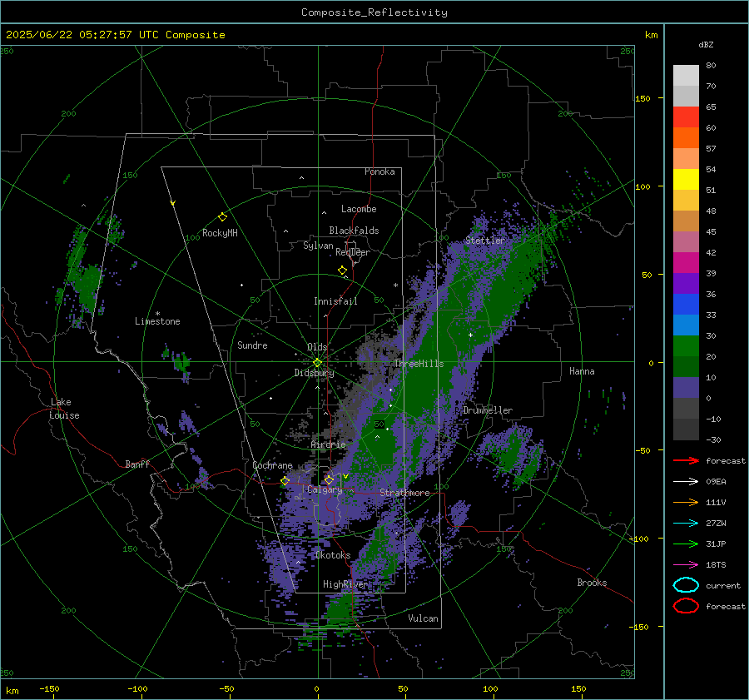This screenshot has height=700, width=749.
Task: Click the Sundre map label
Action: tap(252, 345)
